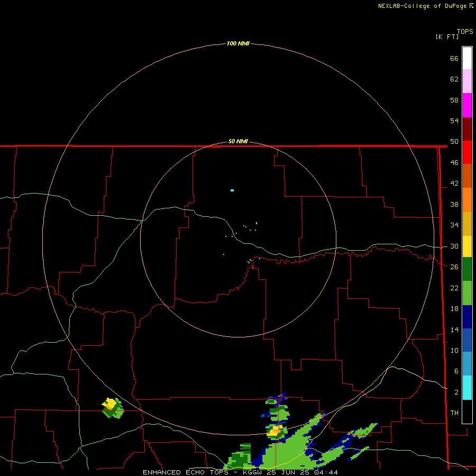The height and width of the screenshot is (476, 476).
Task: Click the cyan 2 kft legend swatch
Action: tap(467, 388)
